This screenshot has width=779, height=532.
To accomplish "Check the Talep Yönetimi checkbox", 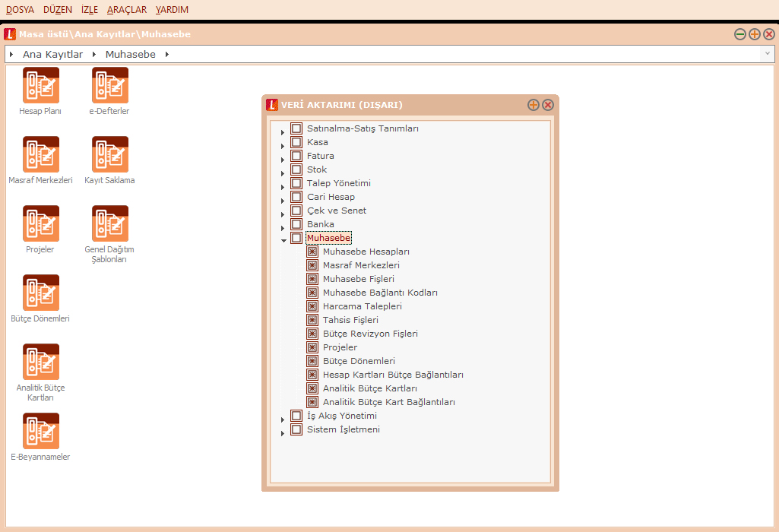I will pos(296,183).
